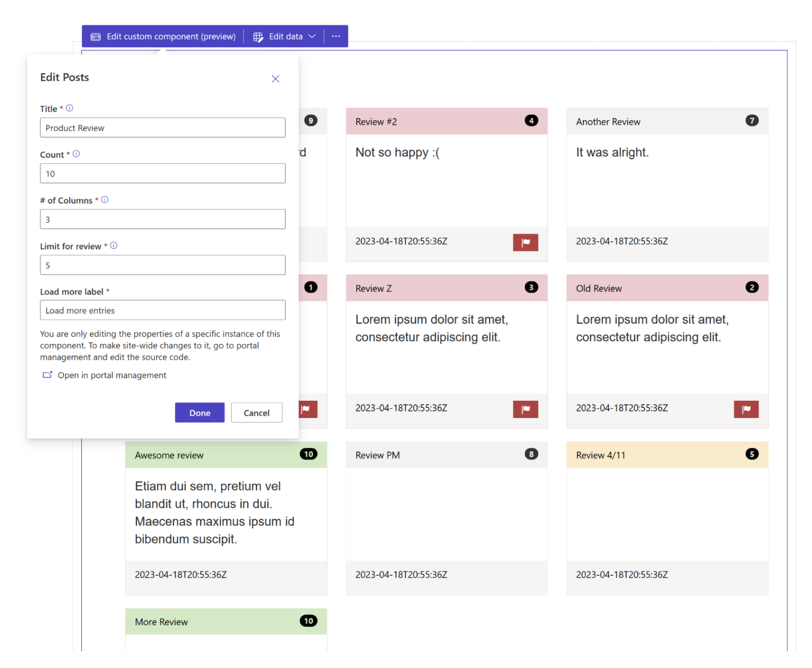
Task: Click Lorem ipsum text in Old Review
Action: 653,329
